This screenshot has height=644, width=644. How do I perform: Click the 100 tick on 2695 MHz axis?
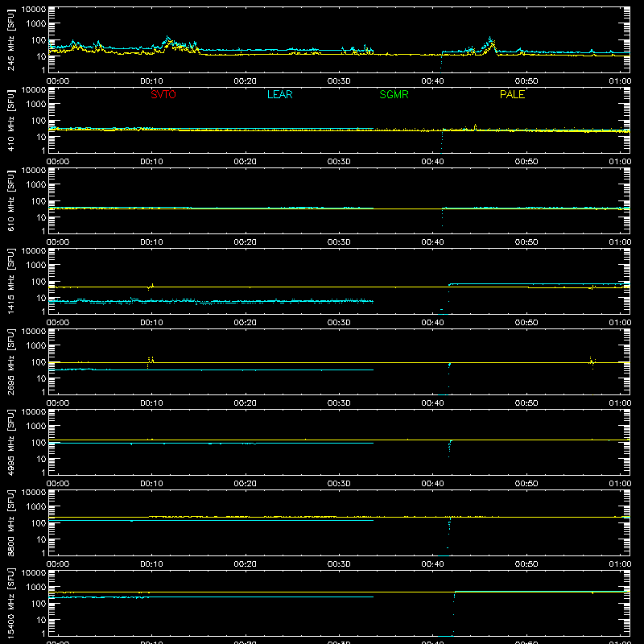(39, 361)
